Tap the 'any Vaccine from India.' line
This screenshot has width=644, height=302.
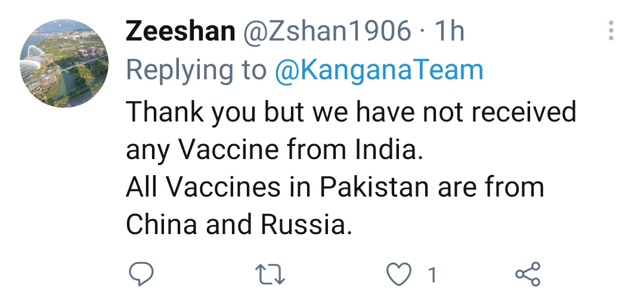(x=274, y=150)
